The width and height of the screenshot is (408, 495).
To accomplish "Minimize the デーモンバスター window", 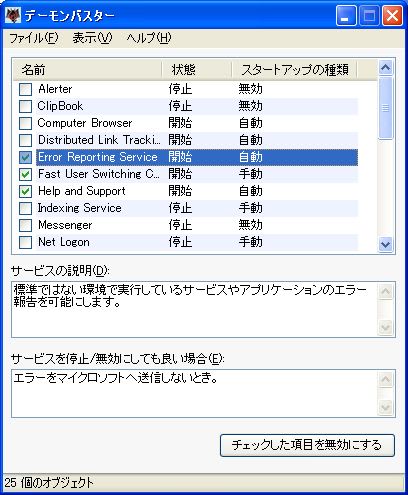I will pos(346,16).
